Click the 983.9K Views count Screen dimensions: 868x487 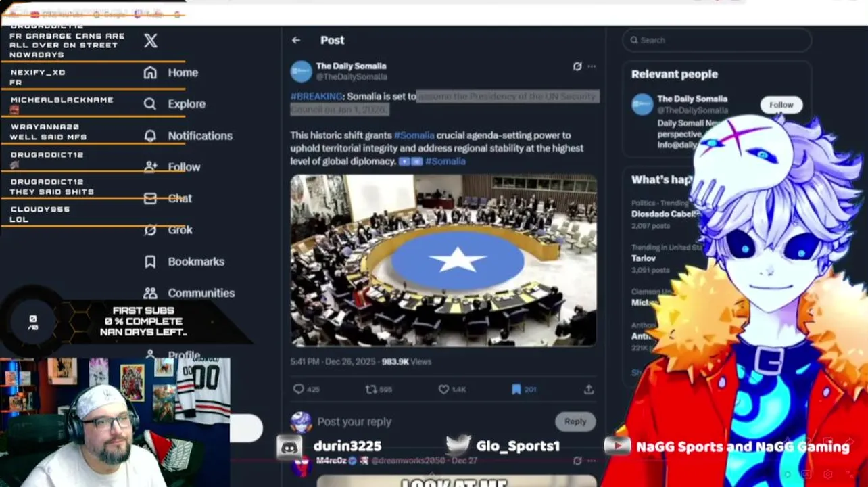(x=406, y=362)
